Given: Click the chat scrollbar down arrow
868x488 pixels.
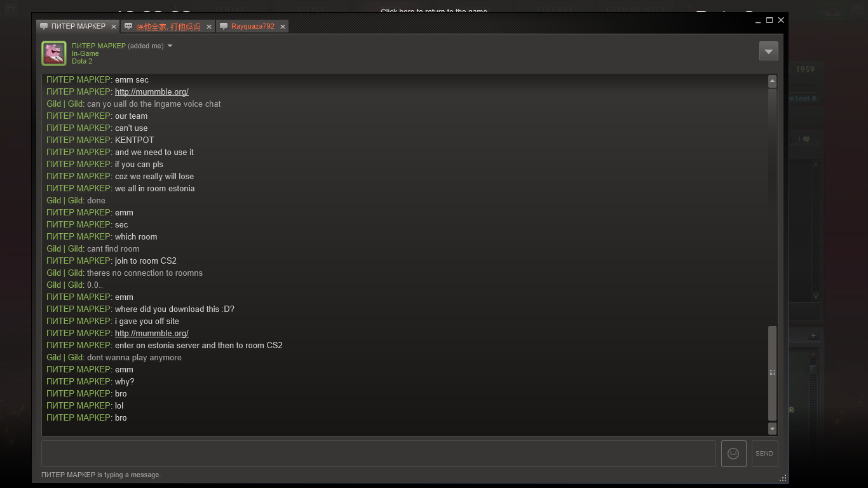Looking at the screenshot, I should (772, 429).
